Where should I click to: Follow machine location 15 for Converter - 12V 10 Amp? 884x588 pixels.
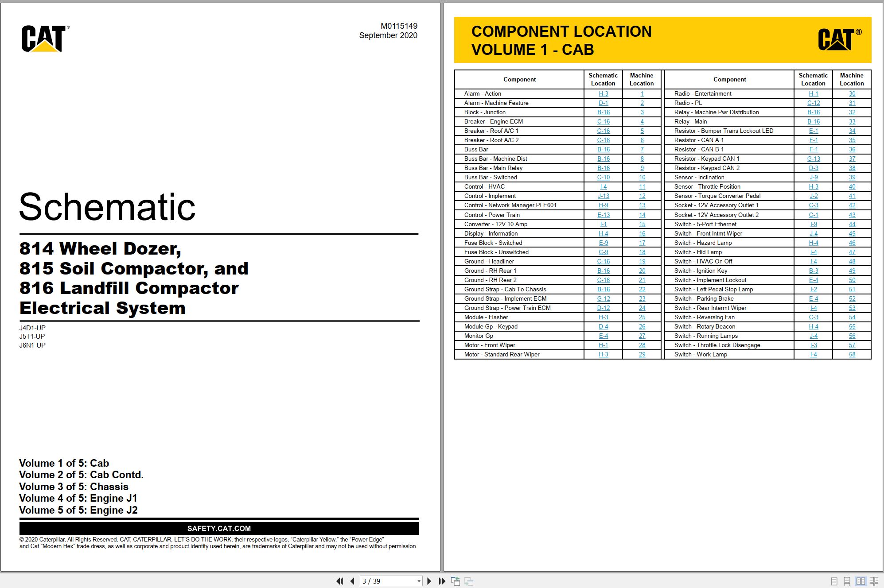click(642, 224)
